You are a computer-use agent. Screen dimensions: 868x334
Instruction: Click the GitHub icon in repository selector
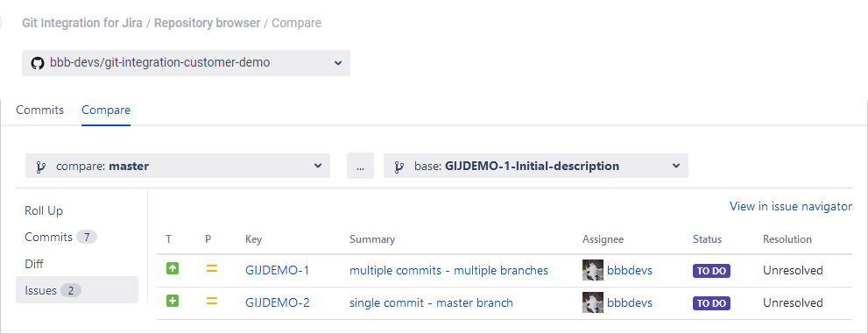pos(37,63)
